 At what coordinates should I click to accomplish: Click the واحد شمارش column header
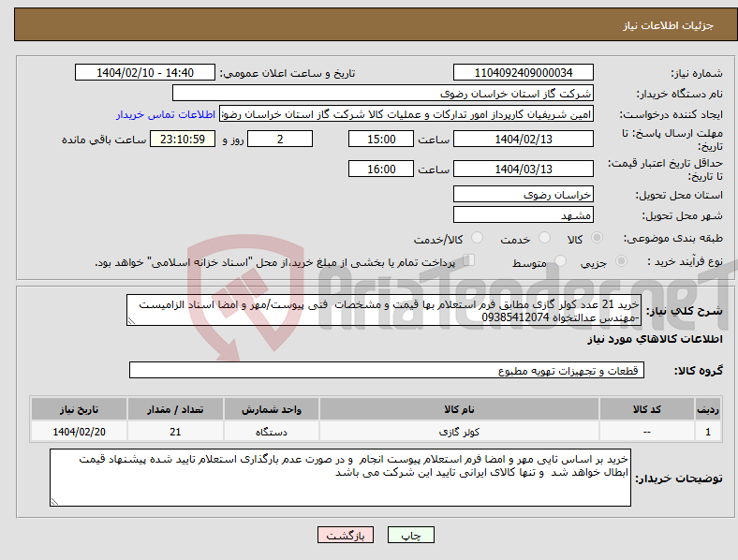272,409
